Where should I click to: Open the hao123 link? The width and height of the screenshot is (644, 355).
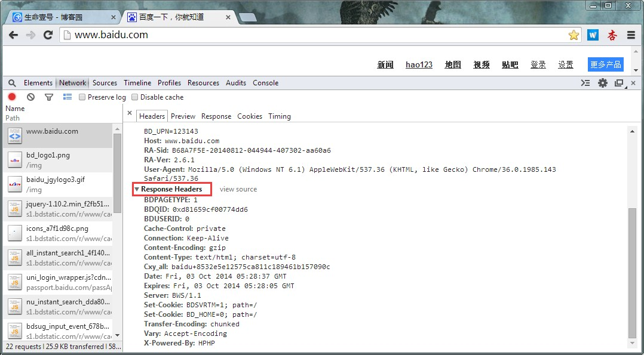click(x=419, y=65)
